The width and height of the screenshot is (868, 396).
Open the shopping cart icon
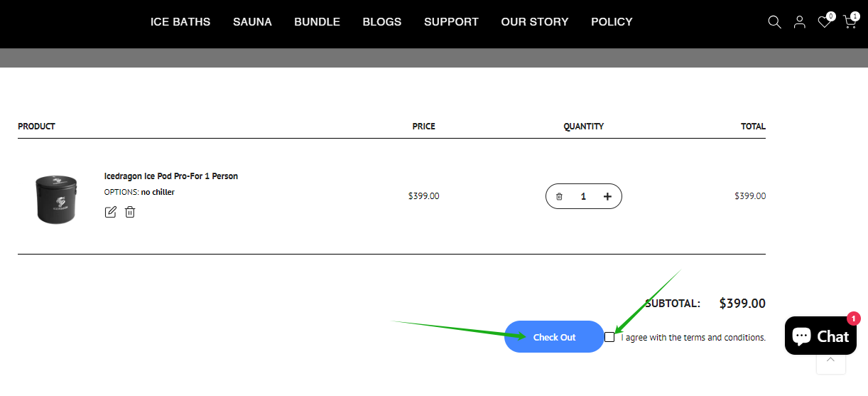tap(849, 22)
